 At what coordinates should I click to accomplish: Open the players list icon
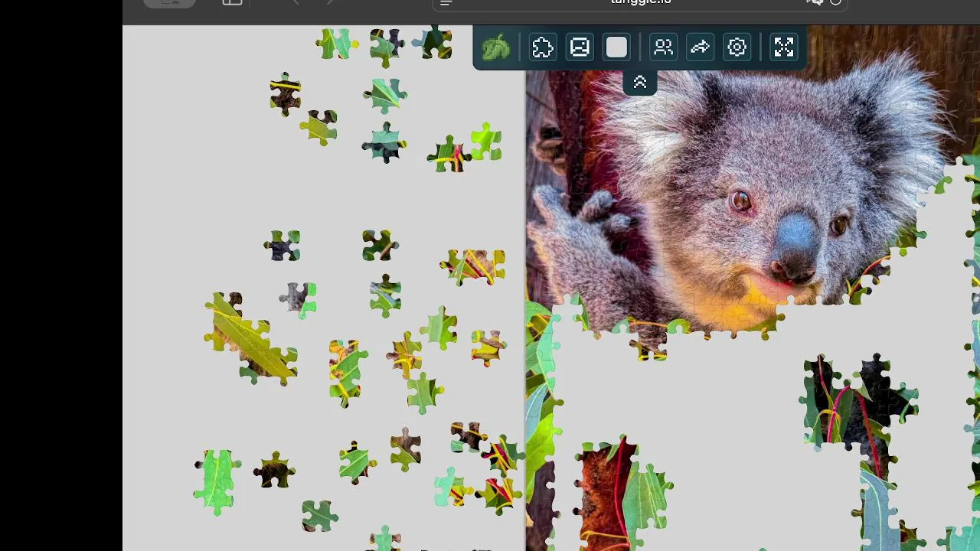663,48
